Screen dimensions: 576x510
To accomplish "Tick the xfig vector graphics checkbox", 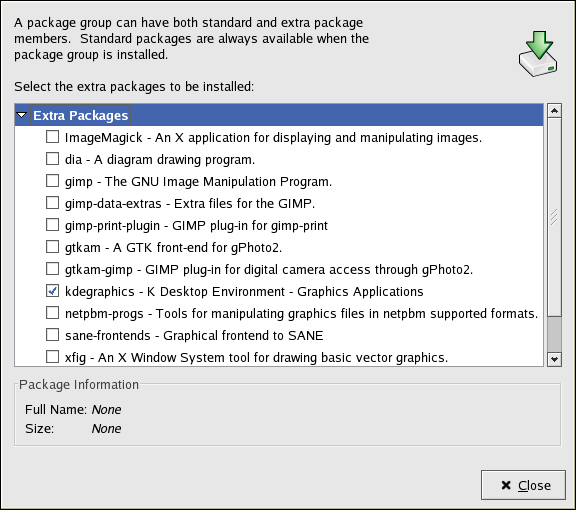I will [53, 357].
